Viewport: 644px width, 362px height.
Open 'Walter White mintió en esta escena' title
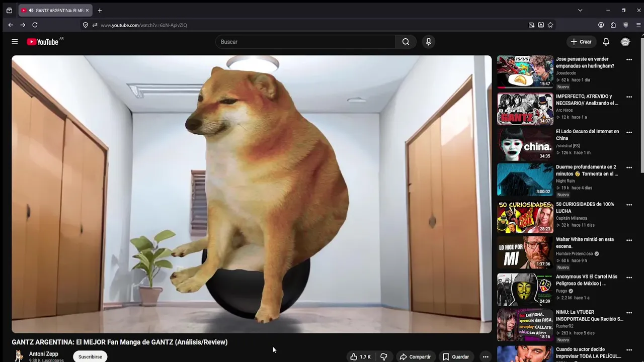(x=585, y=243)
